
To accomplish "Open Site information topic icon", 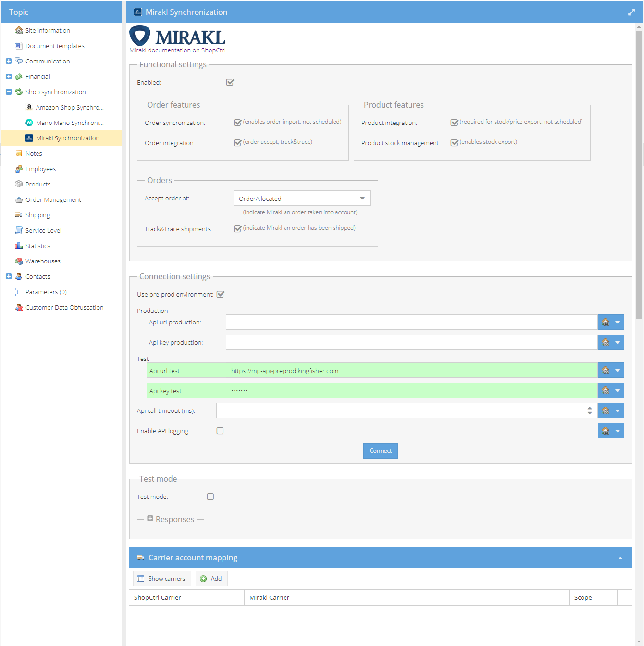I will [19, 30].
